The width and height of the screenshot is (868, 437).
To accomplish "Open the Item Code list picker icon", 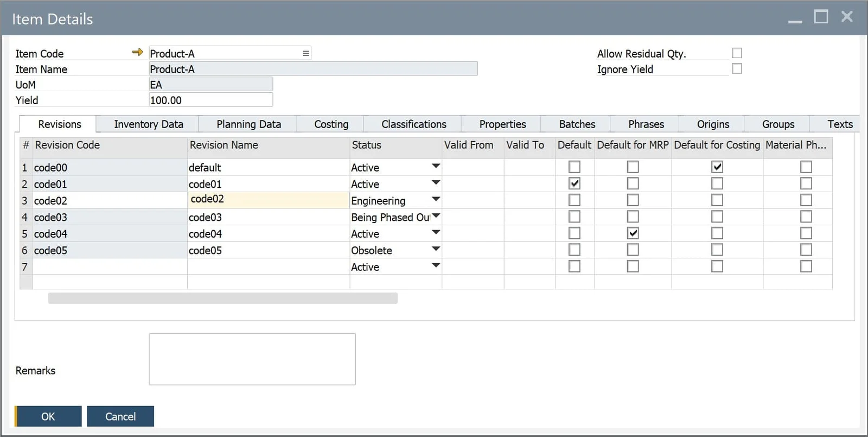I will tap(305, 53).
